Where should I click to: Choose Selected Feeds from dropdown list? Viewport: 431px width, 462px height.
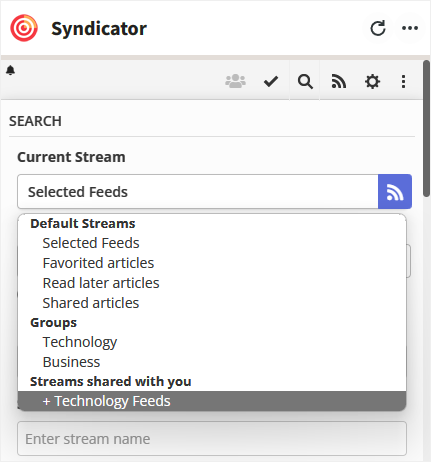point(91,243)
